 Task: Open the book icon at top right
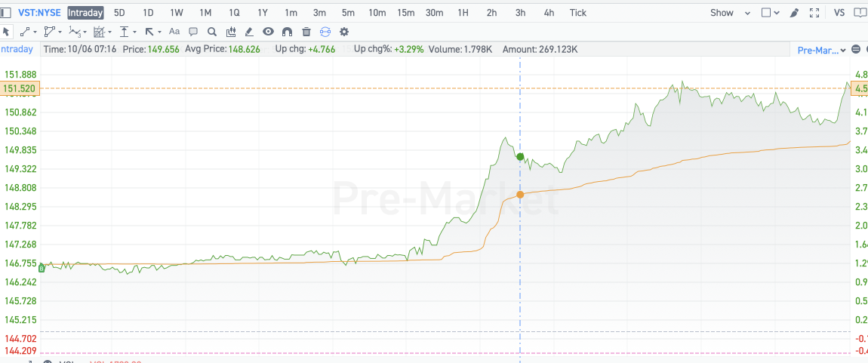[x=862, y=12]
